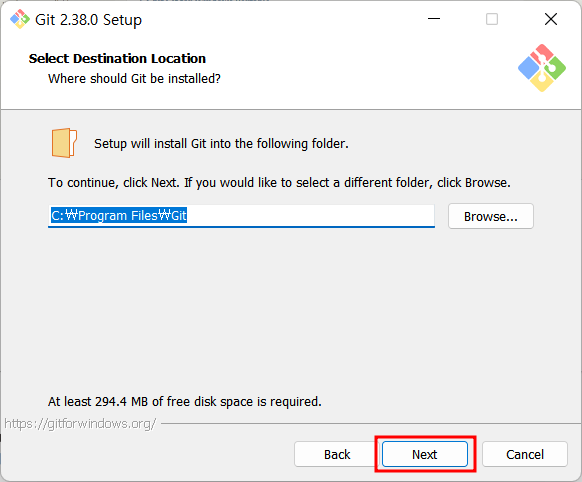Minimize the Git Setup window
The height and width of the screenshot is (482, 582).
tap(434, 19)
